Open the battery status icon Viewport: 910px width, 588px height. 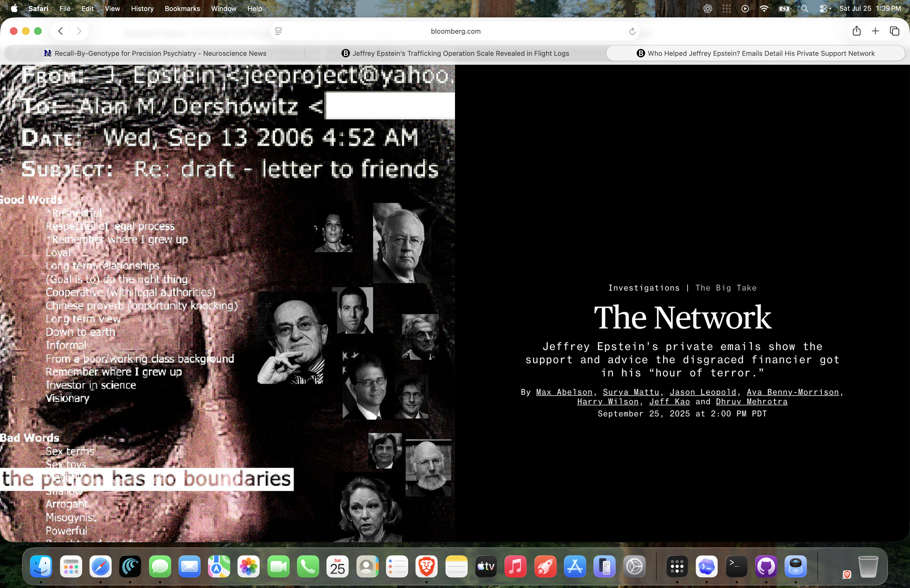point(785,8)
